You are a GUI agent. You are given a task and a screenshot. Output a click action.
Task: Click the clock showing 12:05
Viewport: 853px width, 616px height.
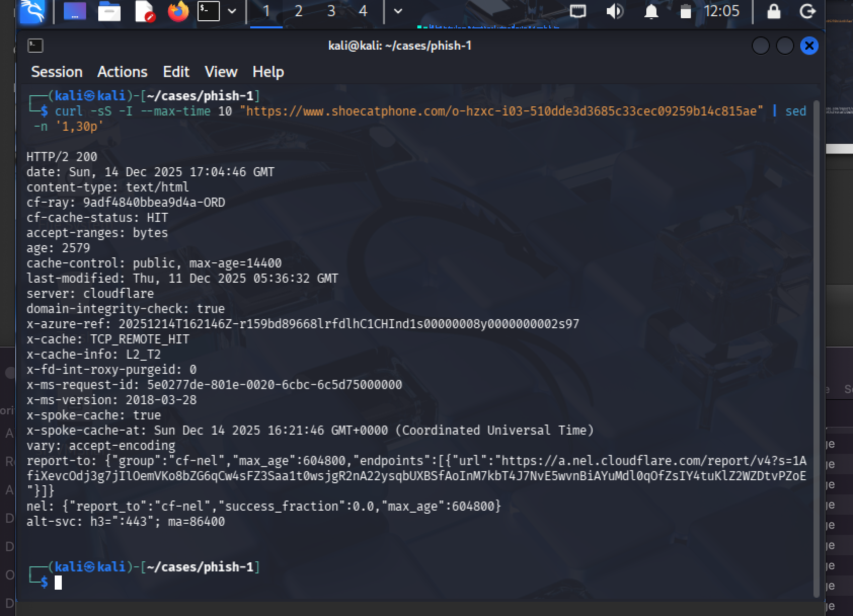(x=721, y=11)
